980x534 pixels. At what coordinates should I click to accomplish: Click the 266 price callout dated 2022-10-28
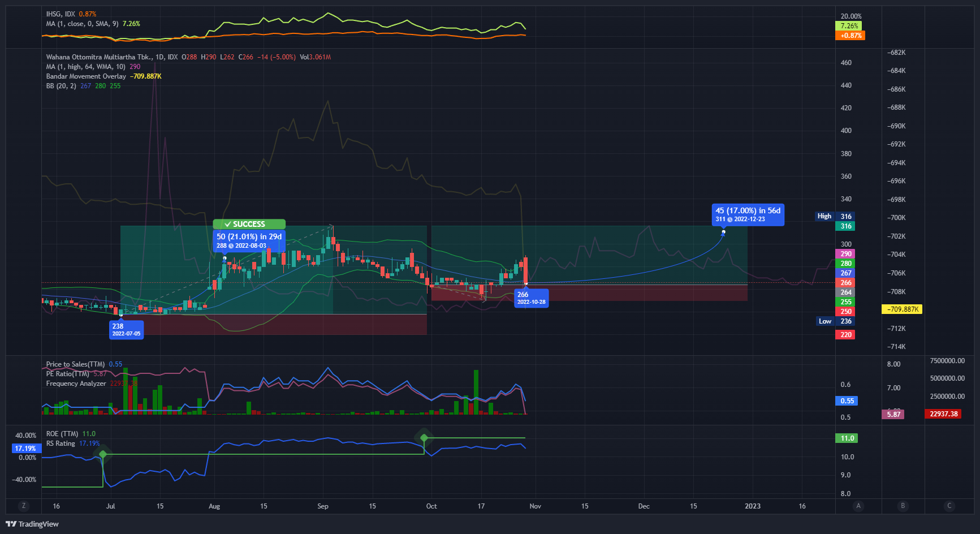pos(531,297)
